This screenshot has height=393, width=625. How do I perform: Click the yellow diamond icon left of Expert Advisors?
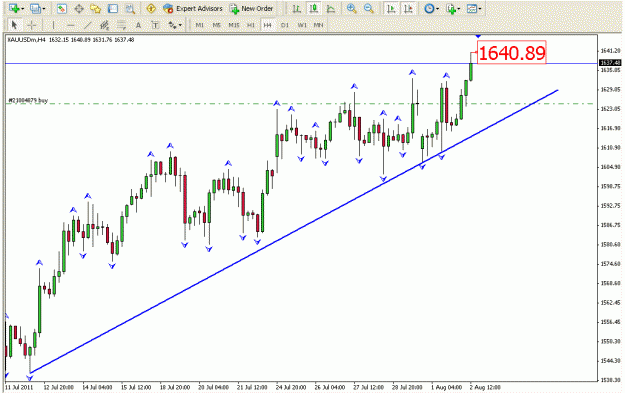pos(151,8)
